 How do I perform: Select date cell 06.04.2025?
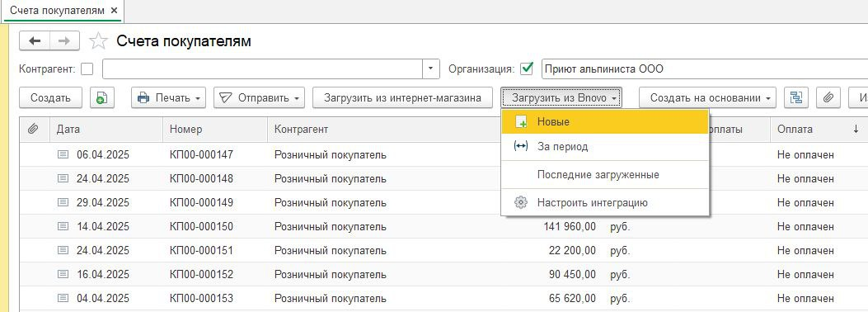[103, 155]
